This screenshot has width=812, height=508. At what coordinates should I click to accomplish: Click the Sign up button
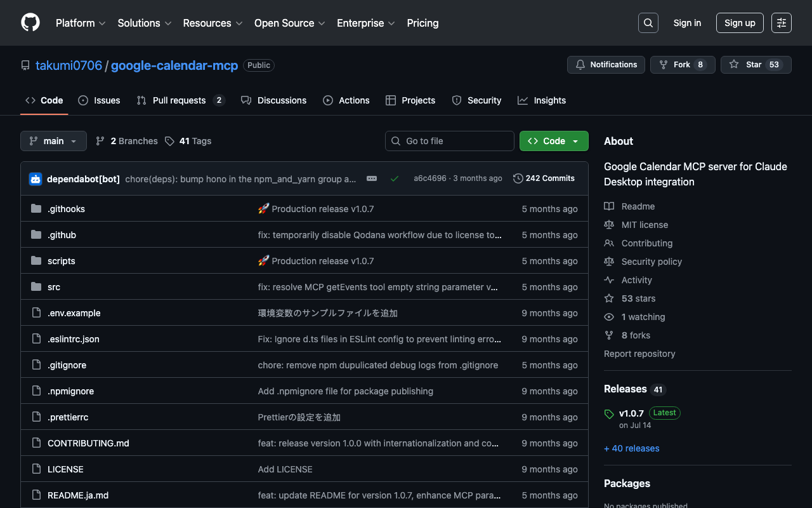pos(740,23)
